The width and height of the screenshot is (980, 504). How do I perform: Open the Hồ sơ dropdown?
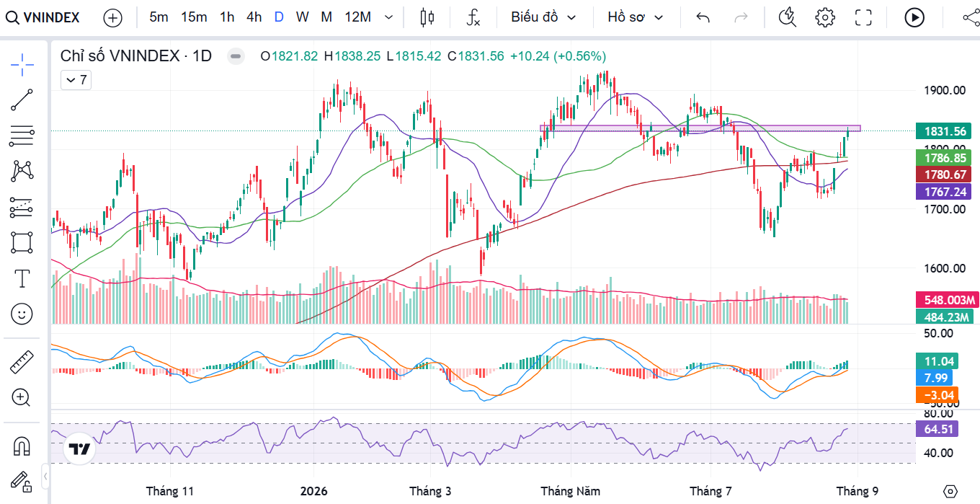pos(635,17)
